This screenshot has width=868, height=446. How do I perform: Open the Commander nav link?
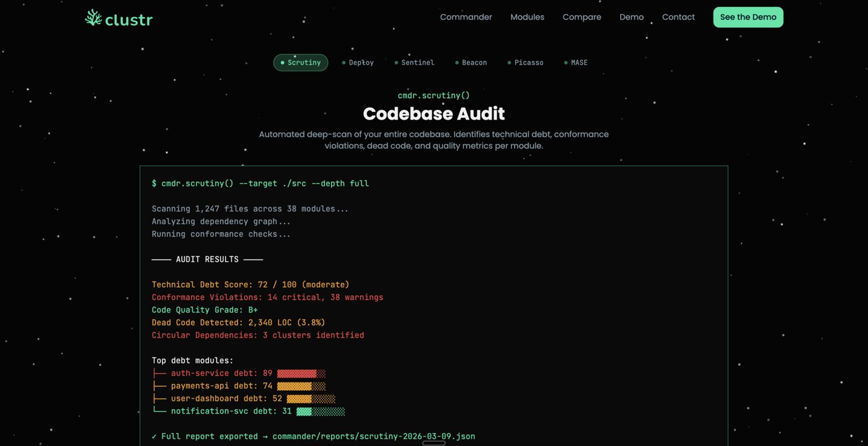466,17
